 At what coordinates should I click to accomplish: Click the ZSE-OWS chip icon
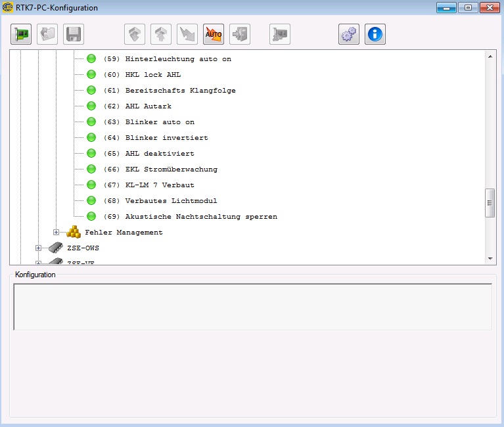[x=57, y=248]
